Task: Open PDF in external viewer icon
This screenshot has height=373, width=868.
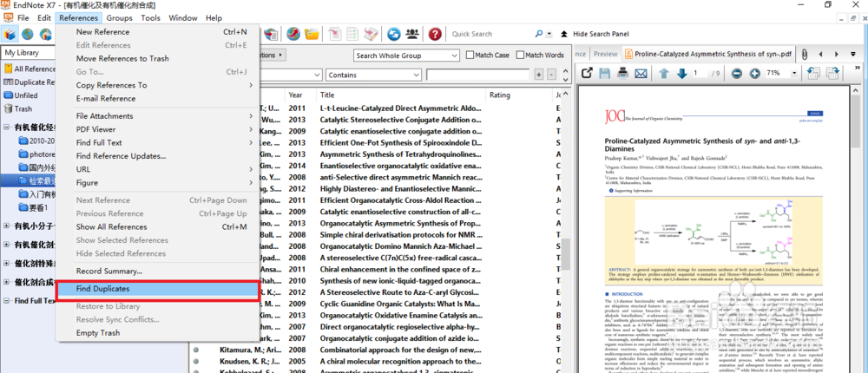Action: [x=587, y=73]
